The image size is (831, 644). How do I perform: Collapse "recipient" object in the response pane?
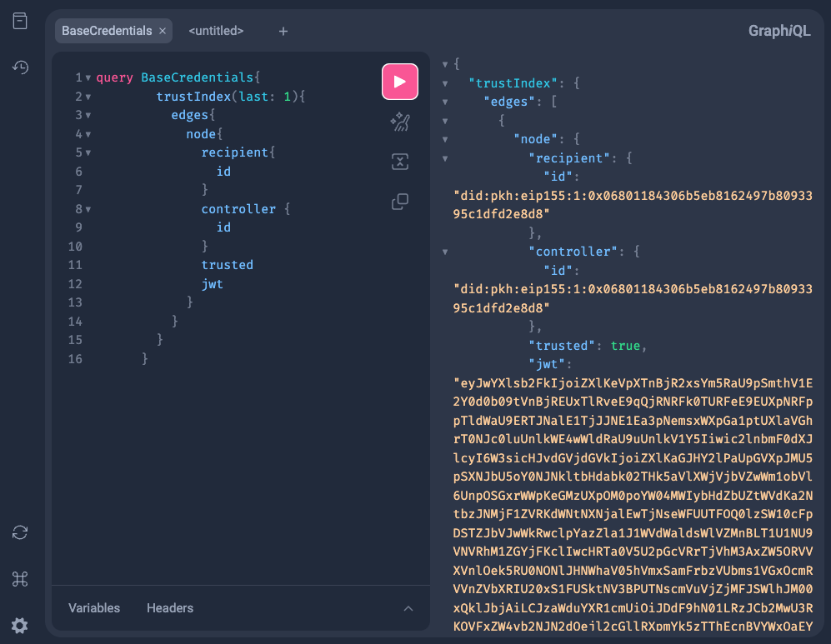tap(445, 159)
